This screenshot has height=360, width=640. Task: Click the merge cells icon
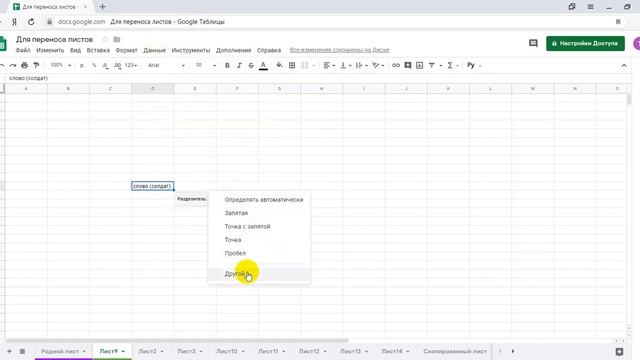pyautogui.click(x=304, y=65)
